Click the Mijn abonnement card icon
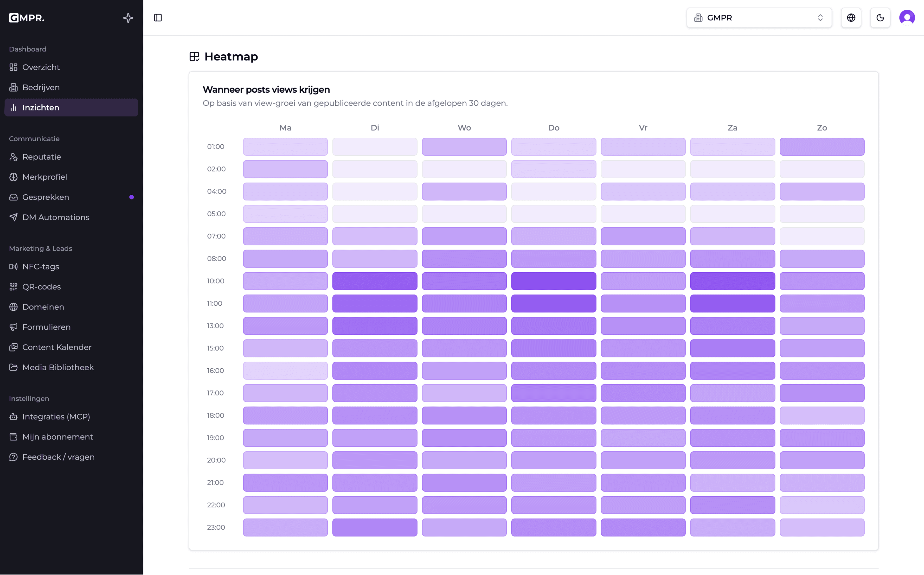924x575 pixels. pos(14,437)
